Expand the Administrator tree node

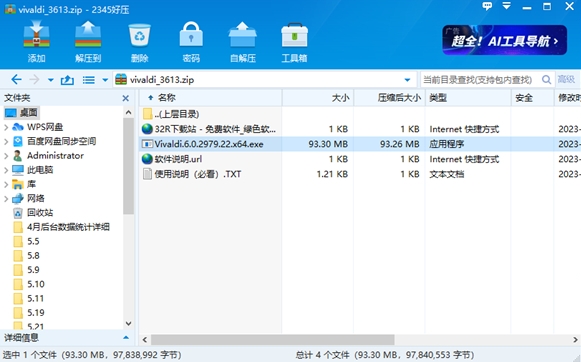pyautogui.click(x=6, y=156)
